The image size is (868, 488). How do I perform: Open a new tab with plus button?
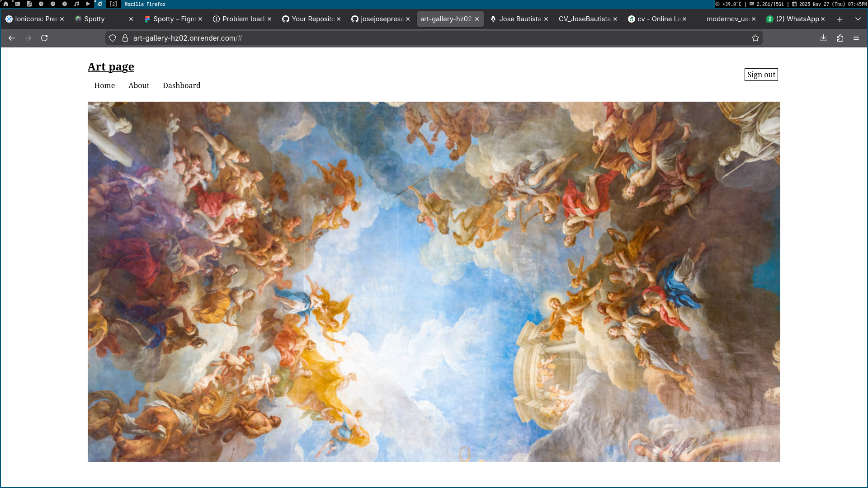[x=840, y=19]
